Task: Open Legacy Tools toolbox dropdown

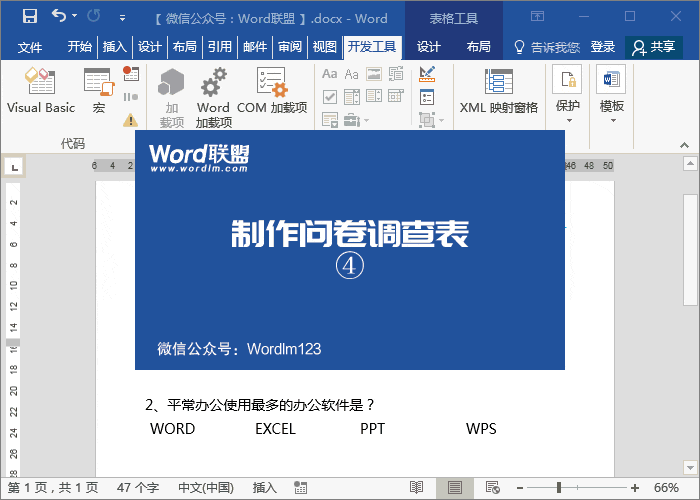Action: (x=356, y=120)
